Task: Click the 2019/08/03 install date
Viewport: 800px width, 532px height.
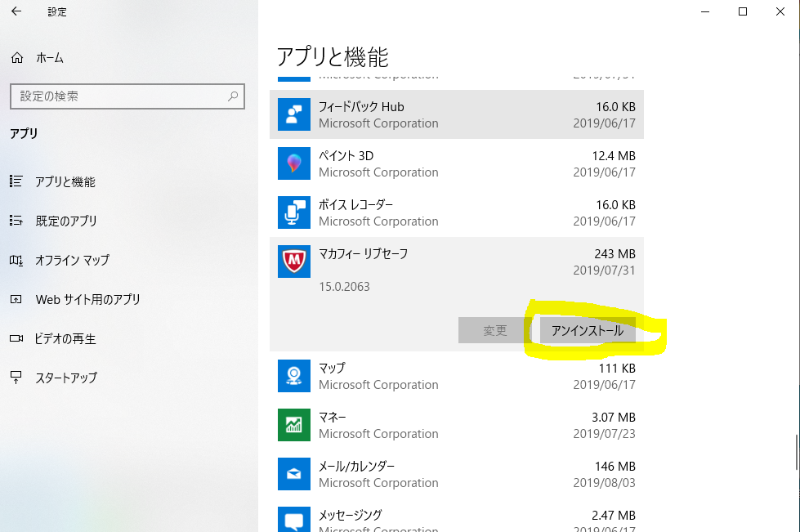Action: [604, 482]
